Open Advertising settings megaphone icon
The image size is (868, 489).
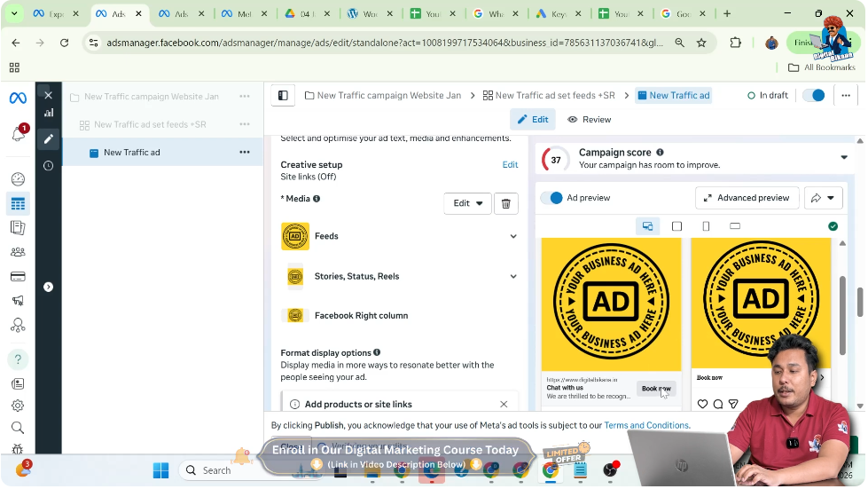click(18, 301)
